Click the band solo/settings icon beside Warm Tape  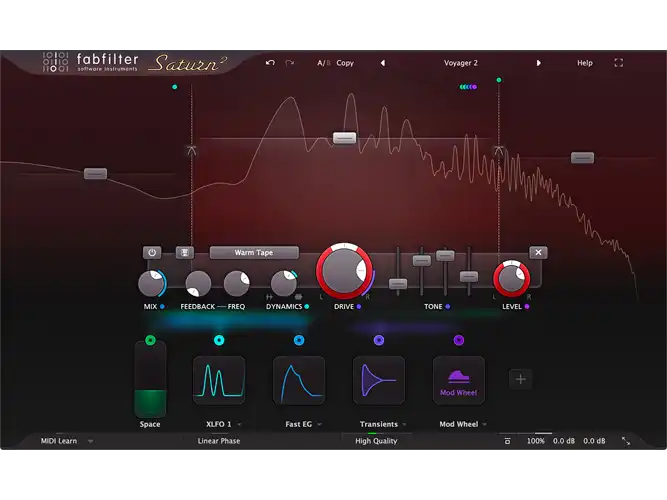click(185, 252)
